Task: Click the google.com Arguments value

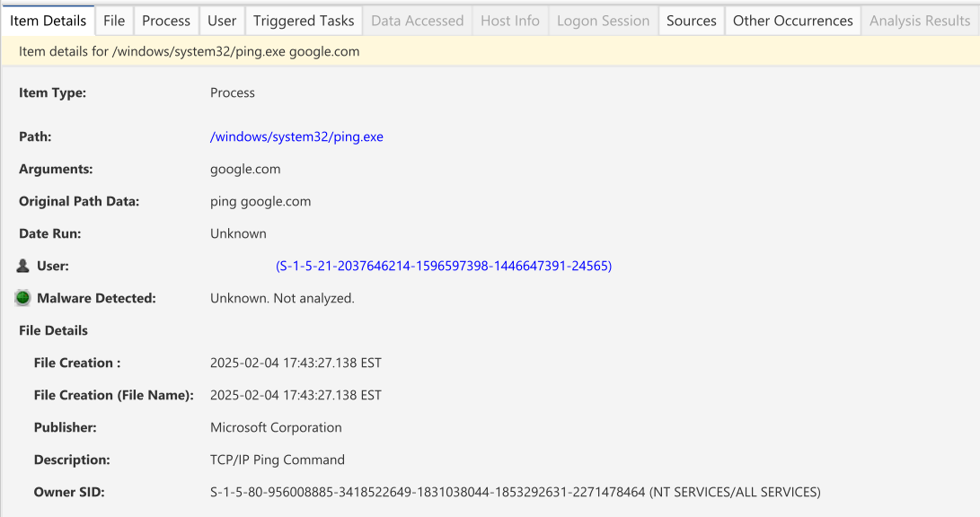Action: coord(245,169)
